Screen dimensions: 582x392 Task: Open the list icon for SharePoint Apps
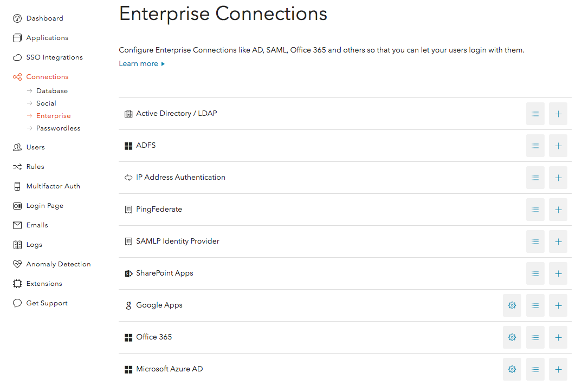point(535,273)
